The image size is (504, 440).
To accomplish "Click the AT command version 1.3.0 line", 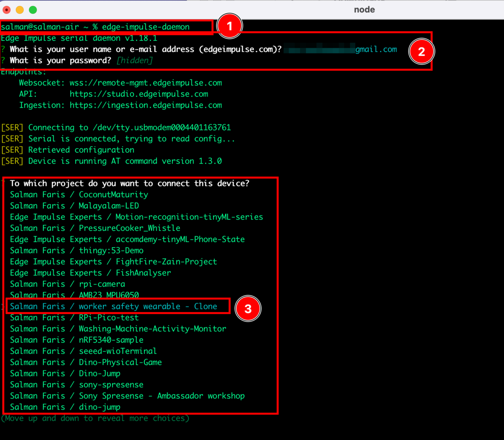I will [111, 161].
